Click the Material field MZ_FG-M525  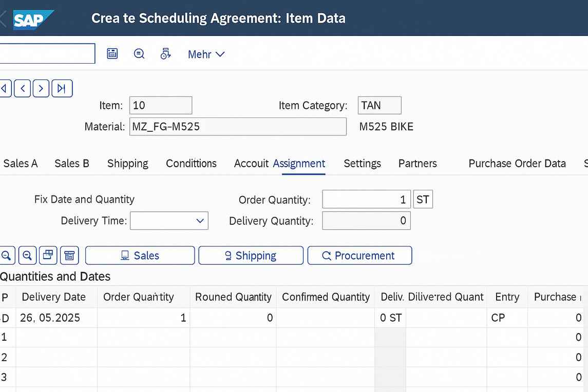238,127
